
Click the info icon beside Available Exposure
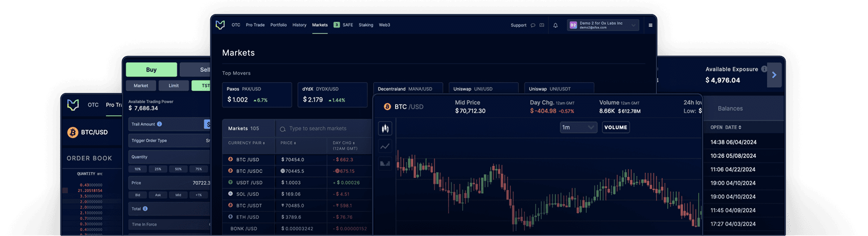tap(764, 69)
